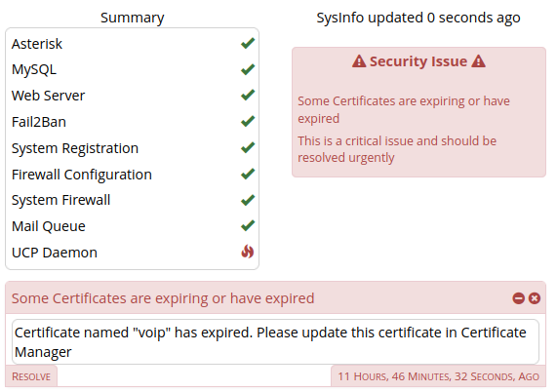The height and width of the screenshot is (392, 557).
Task: Click the Mail Queue checkmark icon
Action: click(x=248, y=225)
